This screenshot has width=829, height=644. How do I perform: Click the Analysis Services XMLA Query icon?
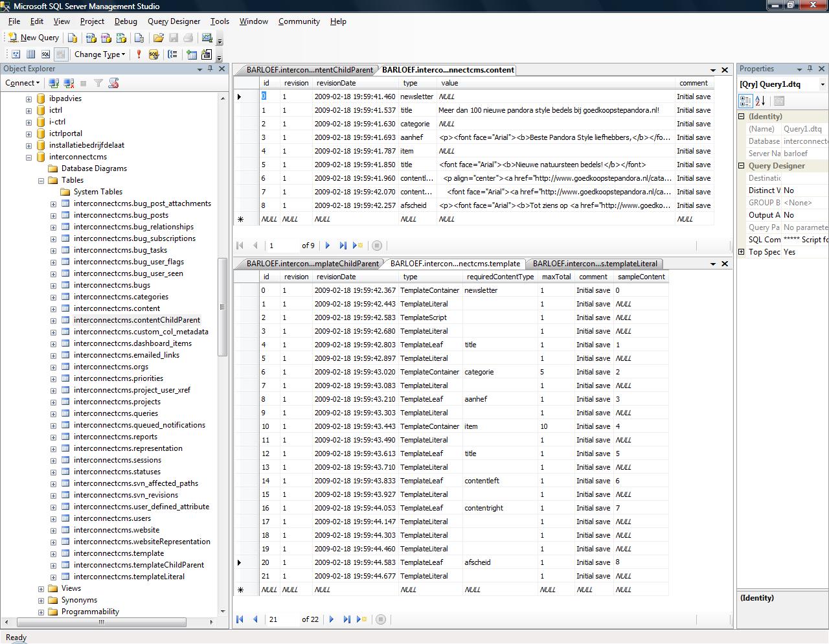121,38
